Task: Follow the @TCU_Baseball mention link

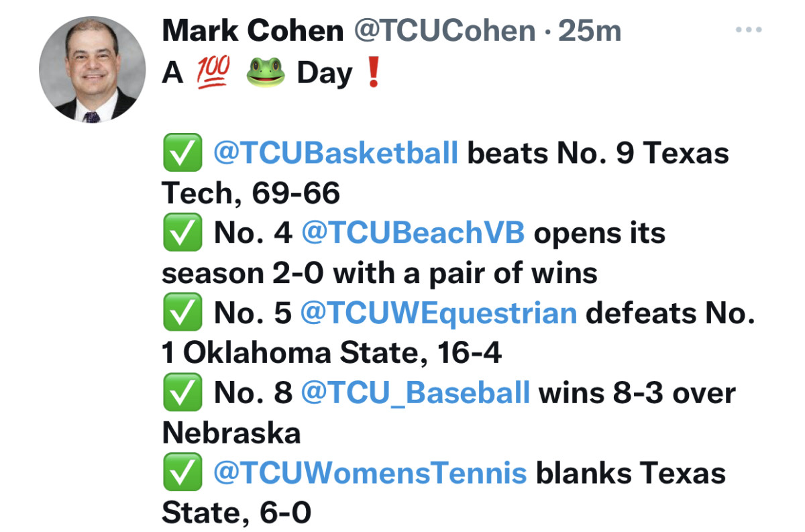Action: tap(415, 393)
